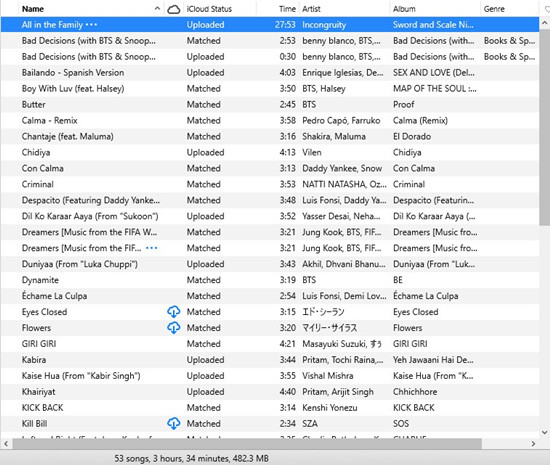Download Flowers via its cloud icon
Image resolution: width=550 pixels, height=465 pixels.
click(174, 328)
